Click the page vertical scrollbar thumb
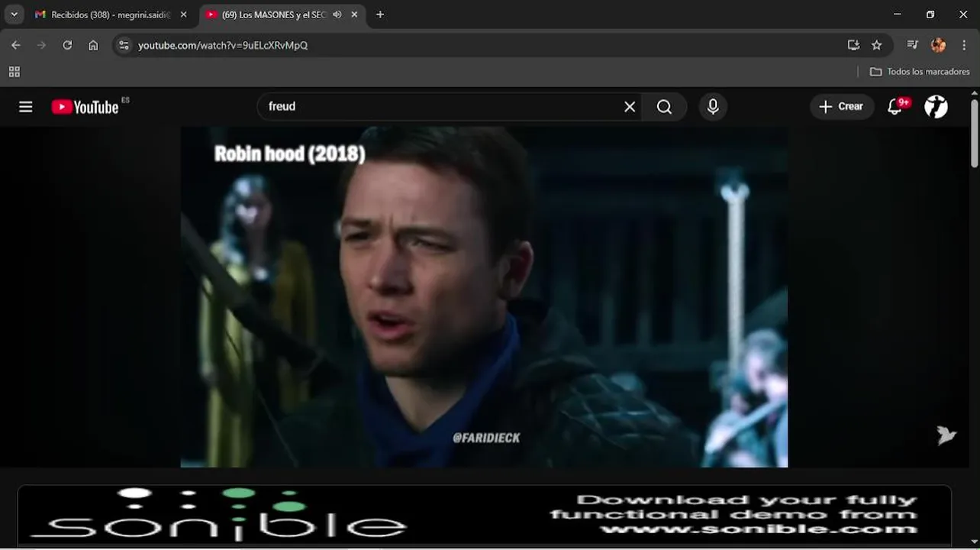The width and height of the screenshot is (980, 550). click(x=975, y=132)
